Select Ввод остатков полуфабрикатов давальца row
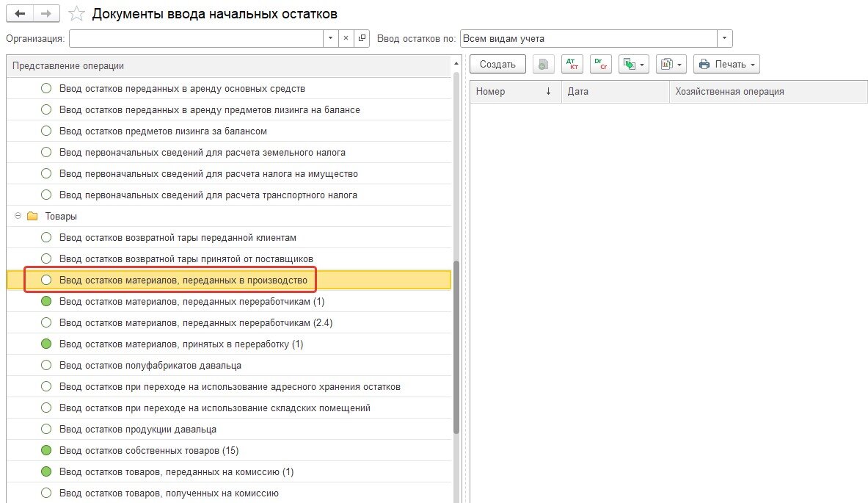This screenshot has height=503, width=868. [x=229, y=366]
